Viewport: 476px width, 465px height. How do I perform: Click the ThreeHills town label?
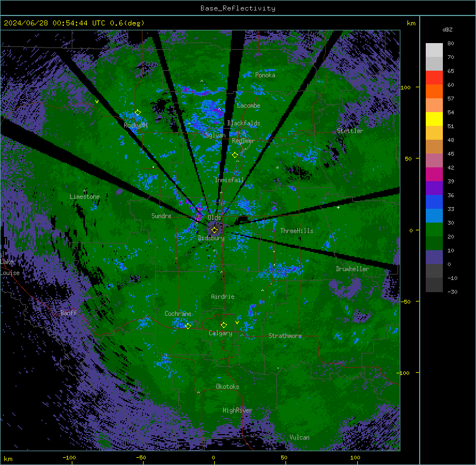(297, 231)
